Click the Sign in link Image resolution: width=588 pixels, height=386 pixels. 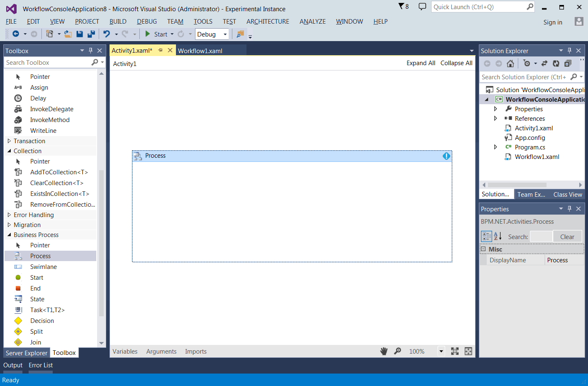(x=553, y=22)
